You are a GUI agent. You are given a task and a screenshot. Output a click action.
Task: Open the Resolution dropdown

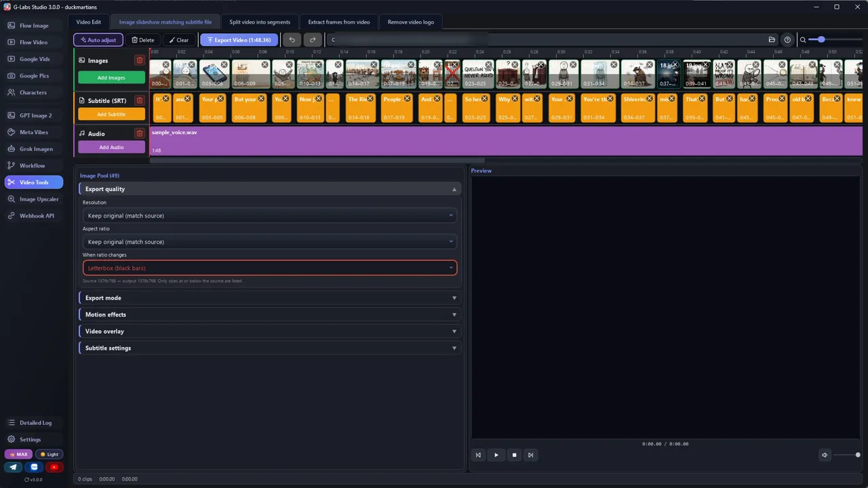pyautogui.click(x=270, y=216)
